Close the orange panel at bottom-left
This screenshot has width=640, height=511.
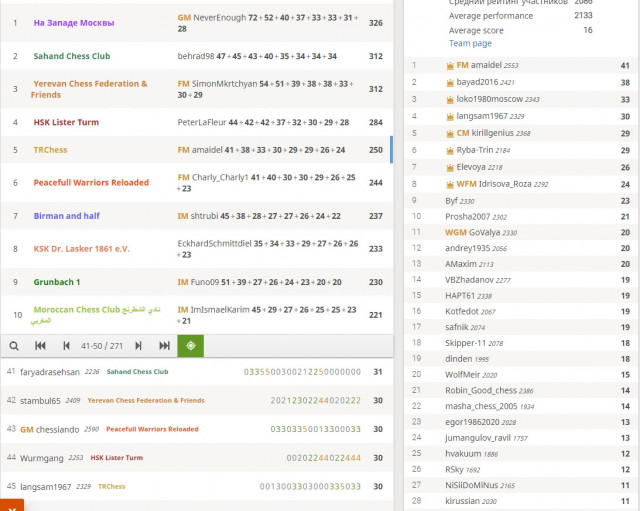coord(12,506)
